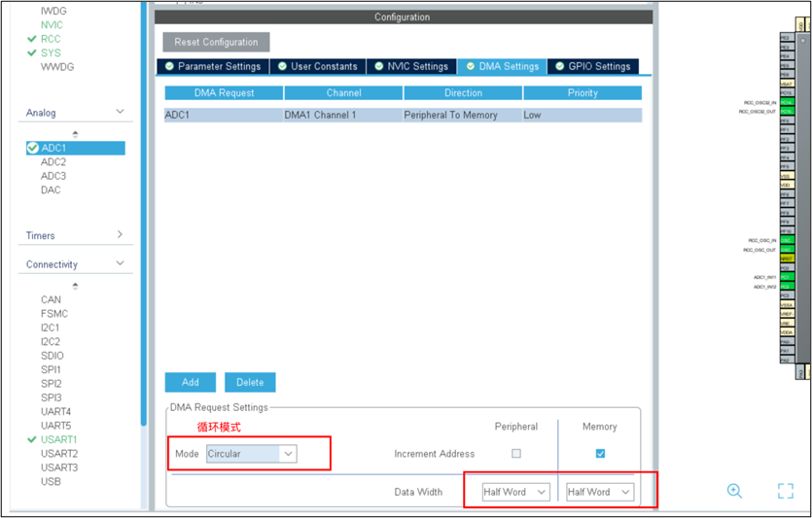Enable Peripheral increment address checkbox
Screen dimensions: 812x518
point(516,454)
